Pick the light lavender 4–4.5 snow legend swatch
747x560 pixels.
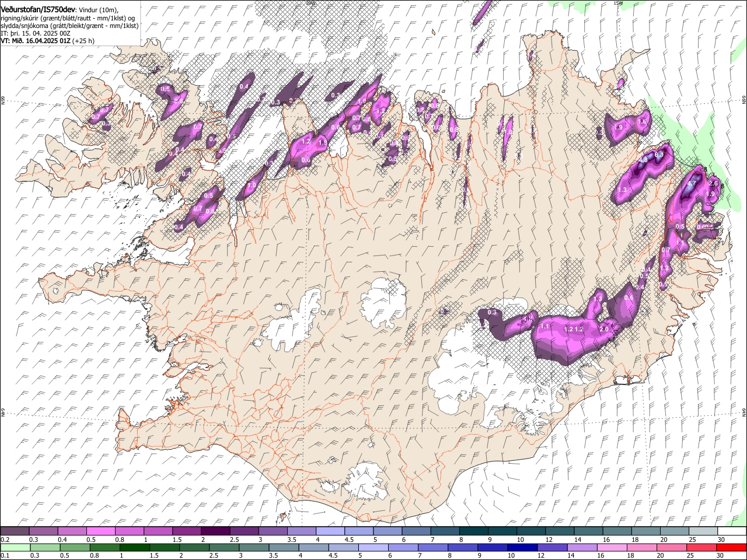[x=330, y=530]
